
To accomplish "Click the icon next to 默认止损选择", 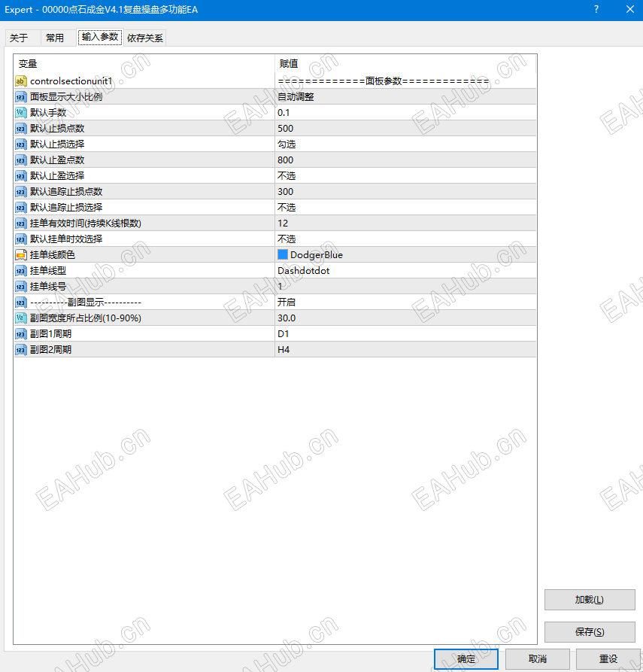I will 20,144.
